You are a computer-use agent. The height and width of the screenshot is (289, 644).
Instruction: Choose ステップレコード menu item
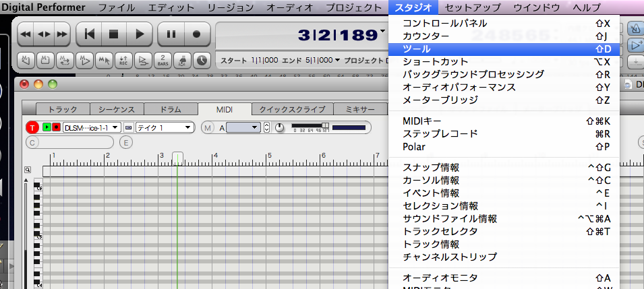coord(504,134)
